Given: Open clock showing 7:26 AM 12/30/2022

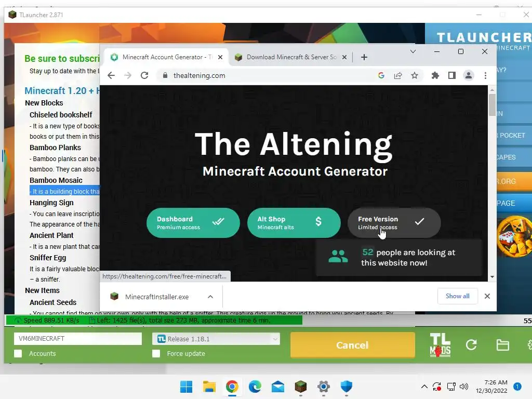Looking at the screenshot, I should click(491, 387).
